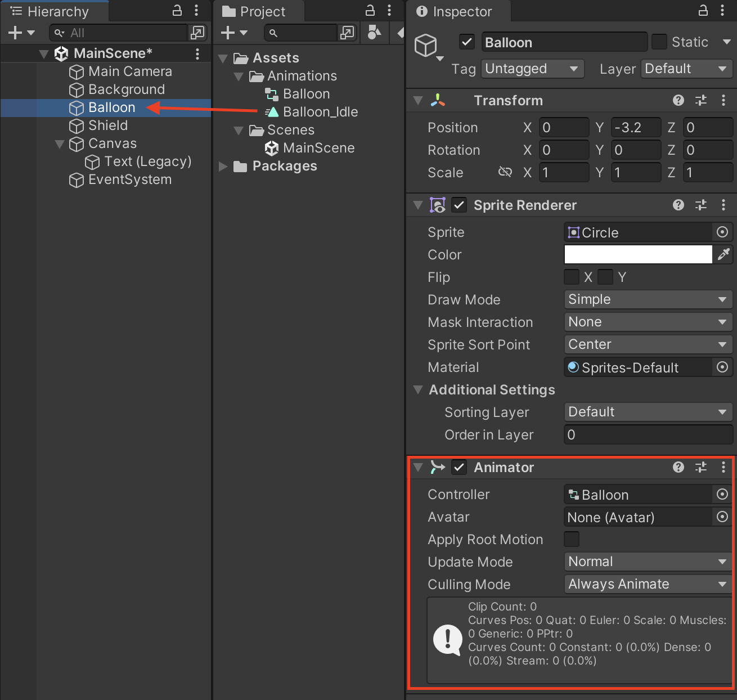737x700 pixels.
Task: Collapse the Scenes folder
Action: [239, 131]
